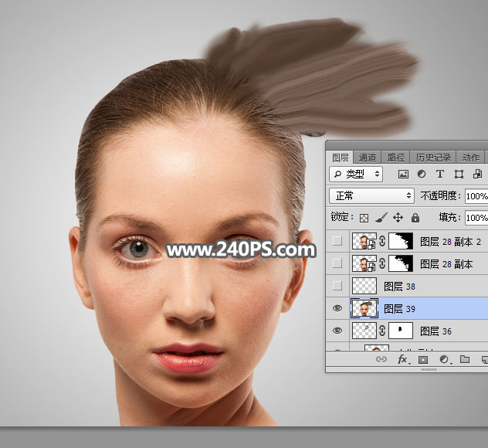Image resolution: width=488 pixels, height=448 pixels.
Task: Click the pixel layer filter icon
Action: (x=403, y=175)
